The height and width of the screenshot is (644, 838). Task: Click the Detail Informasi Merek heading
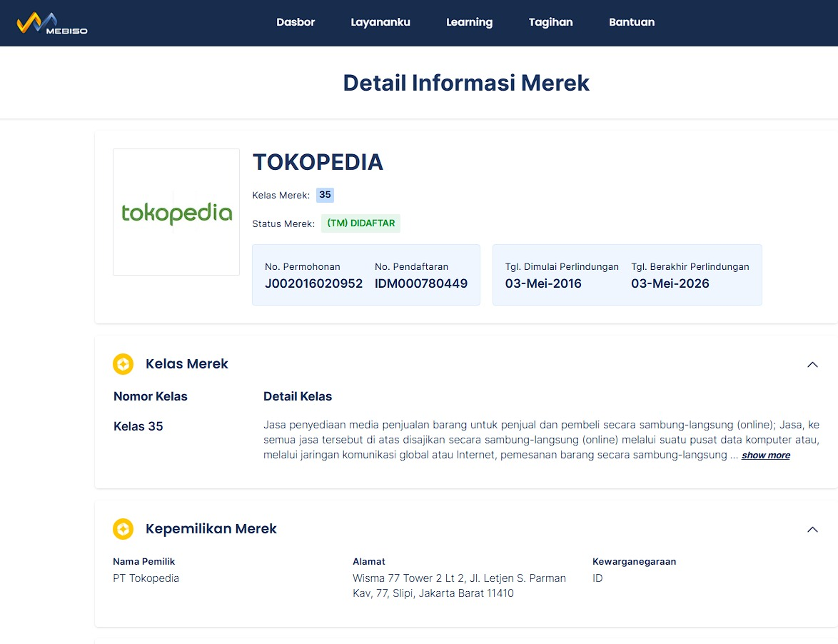coord(466,83)
